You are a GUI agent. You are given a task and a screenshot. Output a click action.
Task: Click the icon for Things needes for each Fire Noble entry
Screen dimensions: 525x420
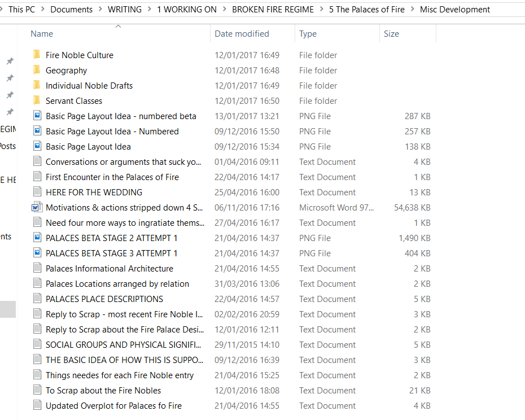(37, 375)
